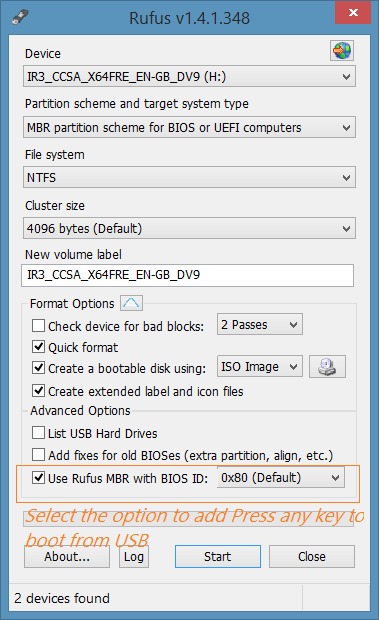
Task: Click the '2 devices found' status text
Action: (62, 598)
